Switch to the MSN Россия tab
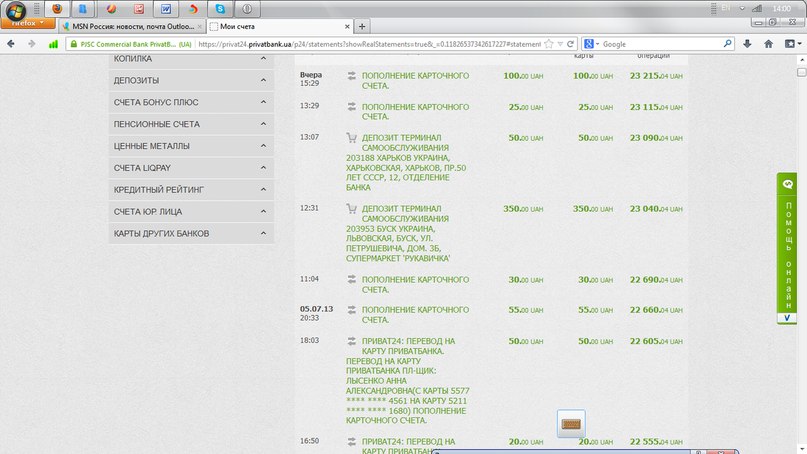This screenshot has width=807, height=454. pyautogui.click(x=132, y=26)
